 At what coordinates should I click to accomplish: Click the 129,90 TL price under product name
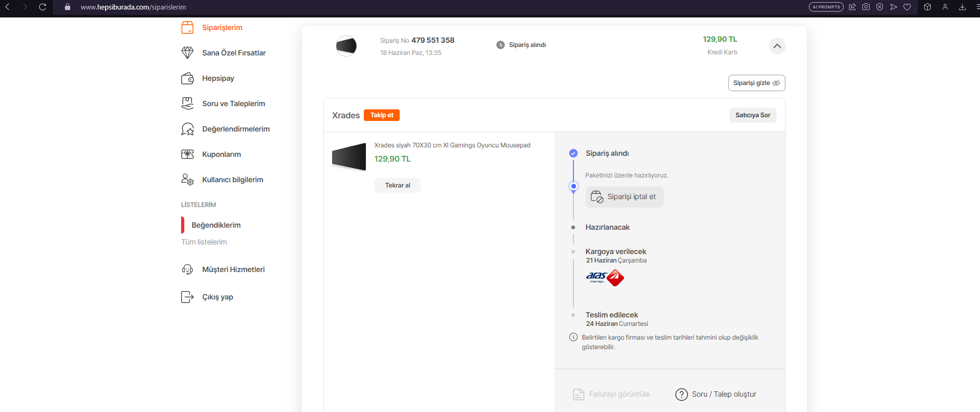coord(392,159)
